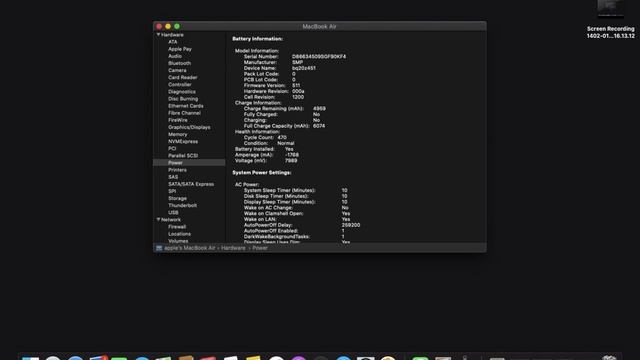Click the AC Power label

(x=247, y=185)
